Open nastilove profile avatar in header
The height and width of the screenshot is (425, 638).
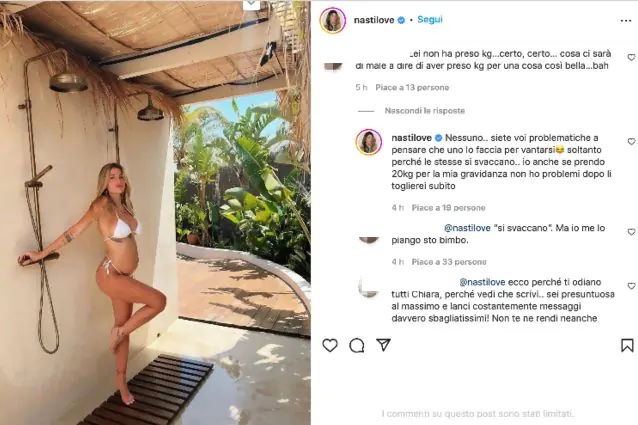(333, 20)
